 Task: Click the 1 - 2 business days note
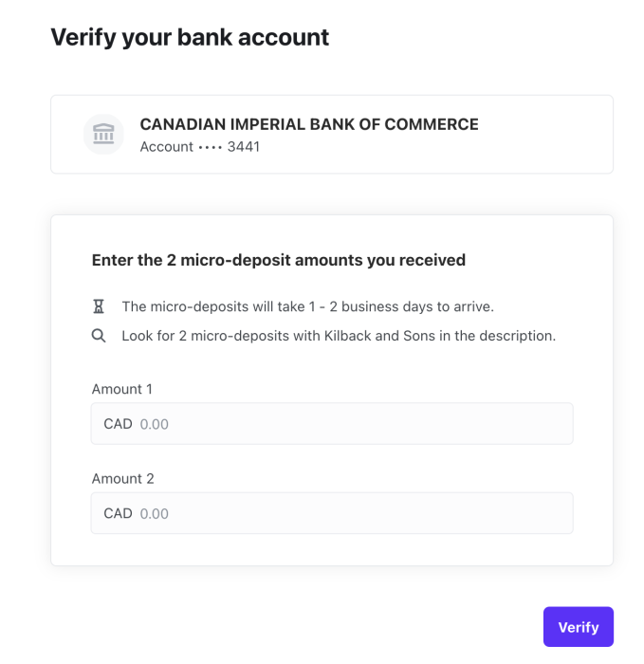307,306
